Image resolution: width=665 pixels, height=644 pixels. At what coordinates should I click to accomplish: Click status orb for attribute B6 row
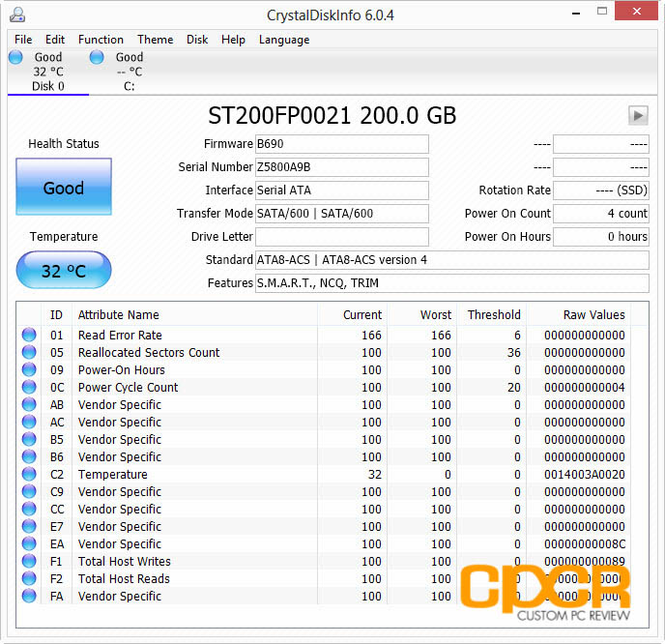29,456
